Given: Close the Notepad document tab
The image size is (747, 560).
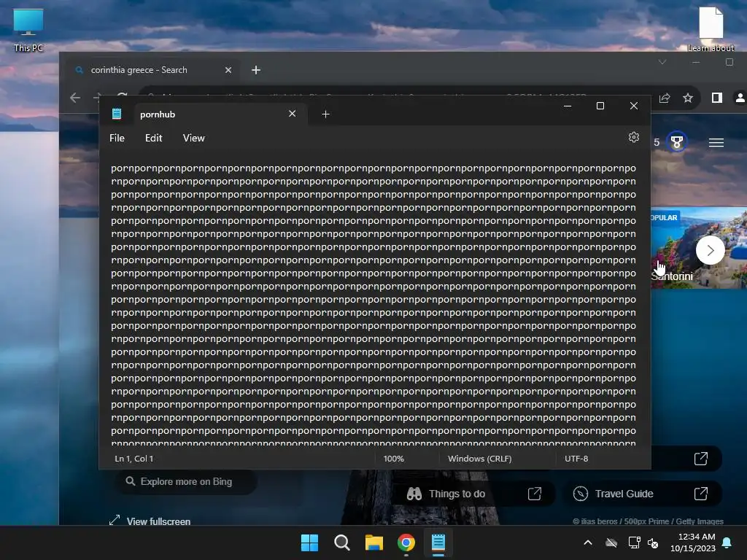Looking at the screenshot, I should tap(292, 114).
